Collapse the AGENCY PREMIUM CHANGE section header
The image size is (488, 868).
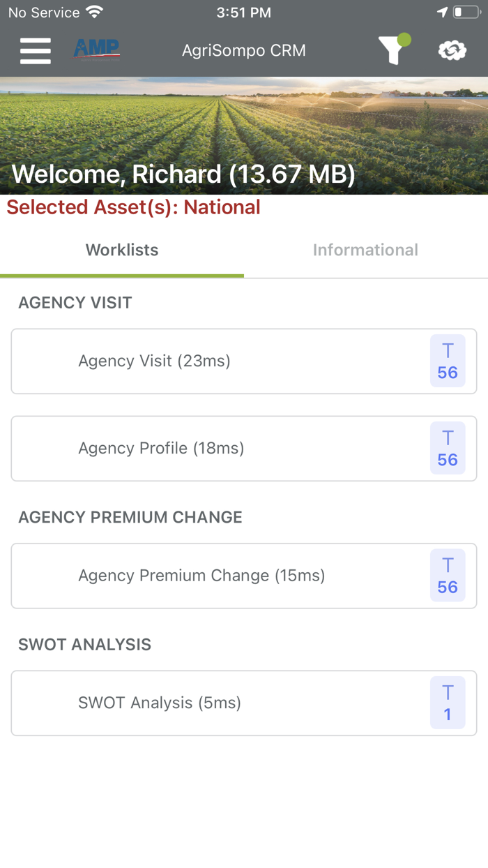pyautogui.click(x=130, y=517)
